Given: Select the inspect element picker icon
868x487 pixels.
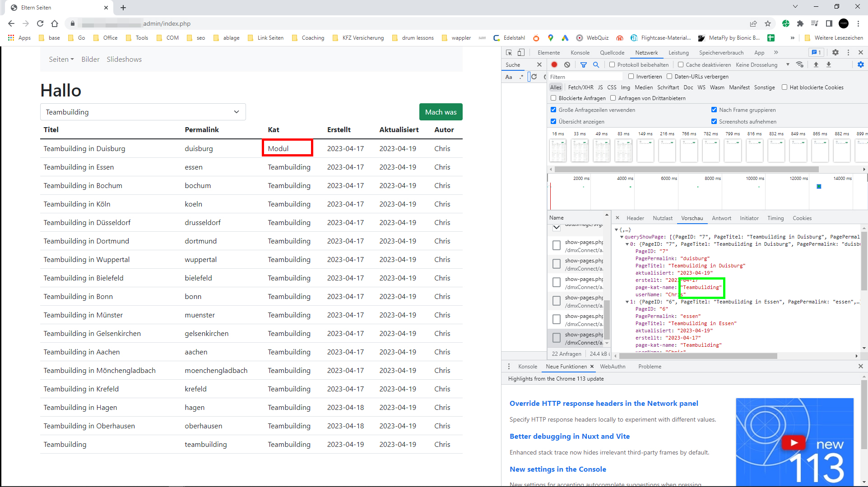Looking at the screenshot, I should tap(509, 52).
